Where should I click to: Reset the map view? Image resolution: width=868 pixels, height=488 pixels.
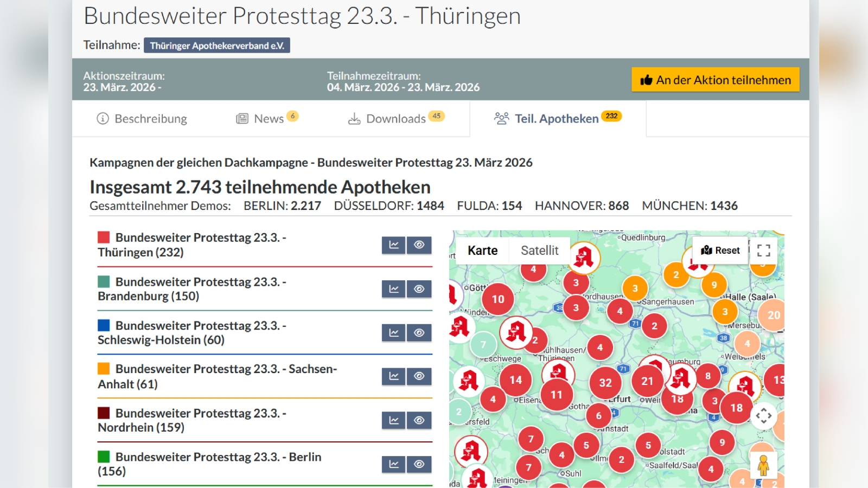pyautogui.click(x=720, y=251)
